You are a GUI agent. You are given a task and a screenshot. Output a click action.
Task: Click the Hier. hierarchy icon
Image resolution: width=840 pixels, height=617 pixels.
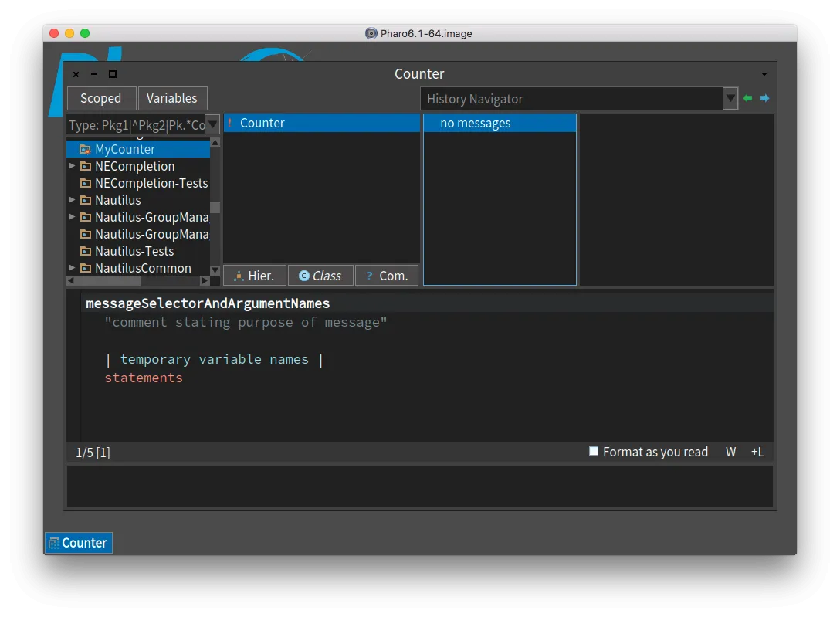click(x=239, y=276)
